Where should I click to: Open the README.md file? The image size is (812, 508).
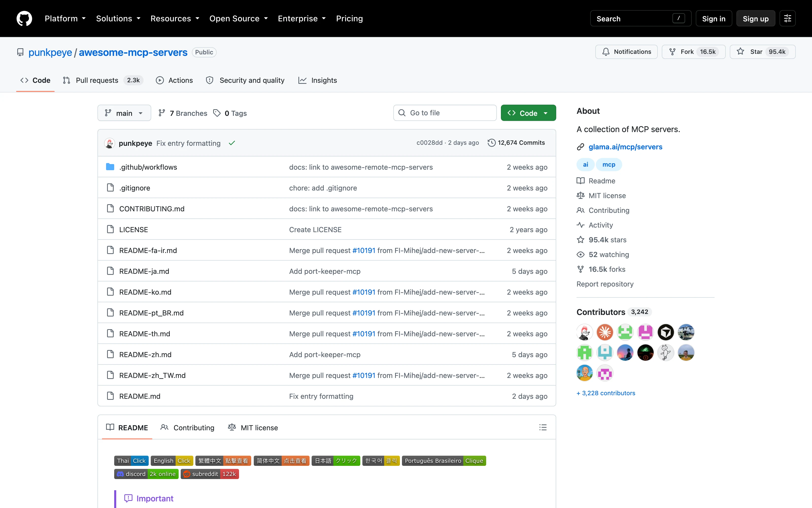(140, 396)
